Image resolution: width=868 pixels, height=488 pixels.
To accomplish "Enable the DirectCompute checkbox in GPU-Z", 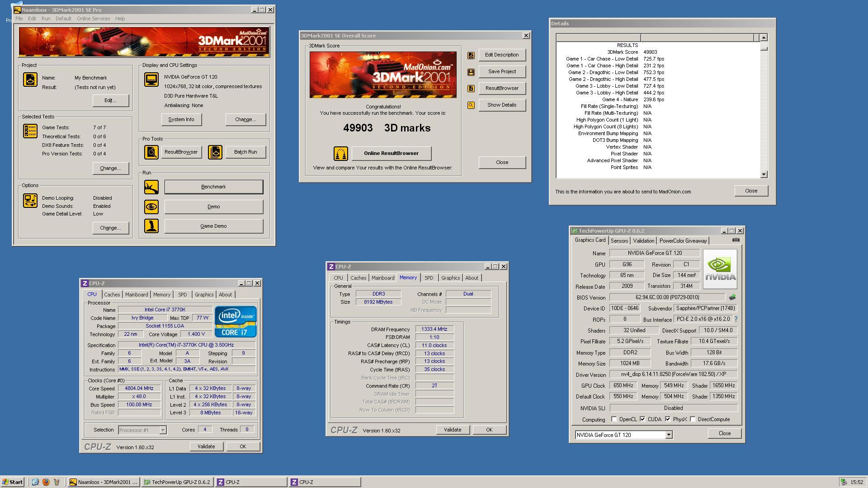I will click(x=693, y=419).
